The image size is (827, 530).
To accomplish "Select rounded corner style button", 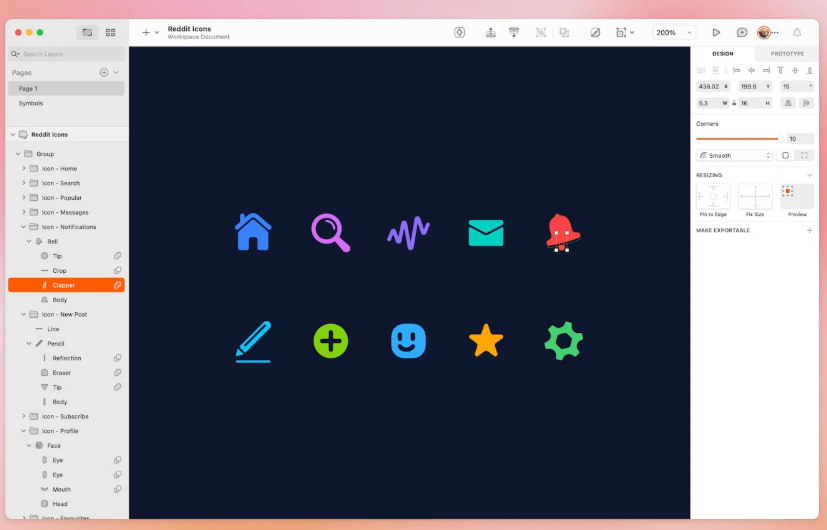I will coord(786,156).
